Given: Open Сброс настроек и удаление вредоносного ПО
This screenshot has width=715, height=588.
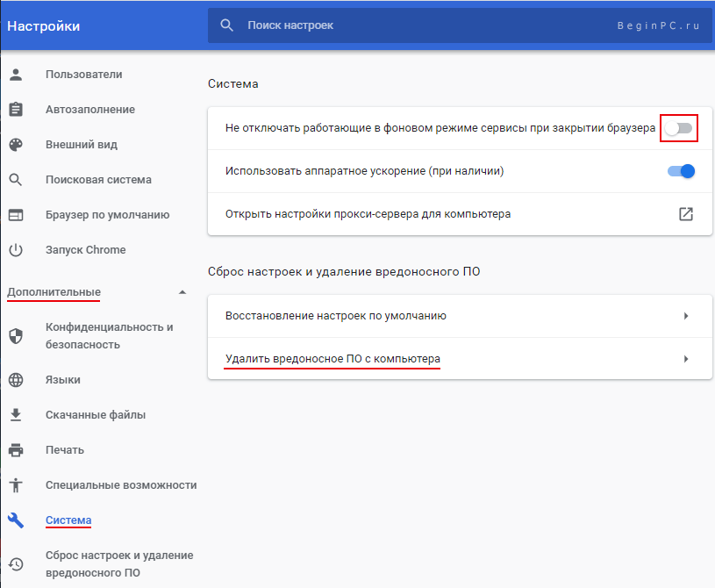Looking at the screenshot, I should (118, 564).
